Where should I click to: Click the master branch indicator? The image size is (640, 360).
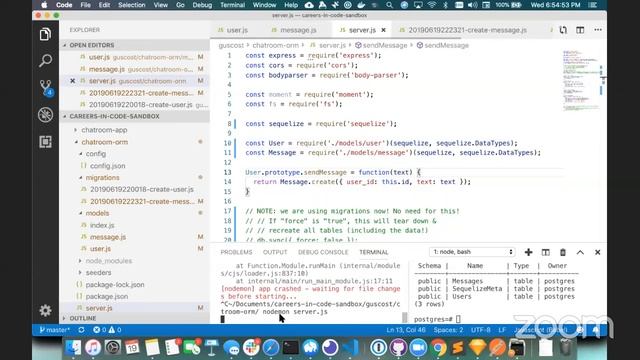55,330
